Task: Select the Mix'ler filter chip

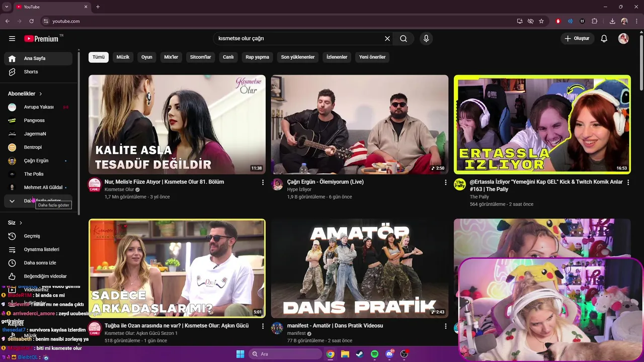Action: [x=171, y=57]
